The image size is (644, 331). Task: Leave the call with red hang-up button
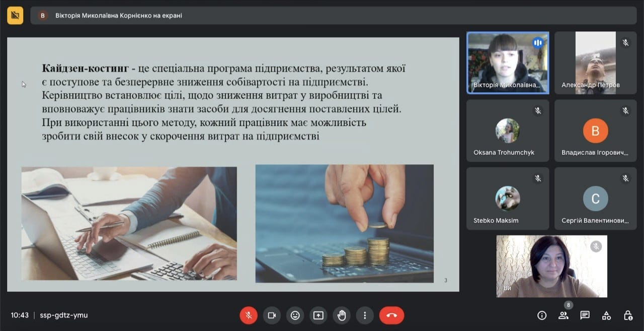(x=392, y=315)
